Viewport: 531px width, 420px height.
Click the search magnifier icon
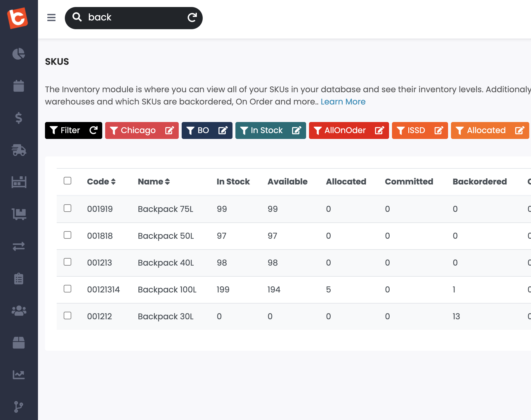tap(77, 17)
